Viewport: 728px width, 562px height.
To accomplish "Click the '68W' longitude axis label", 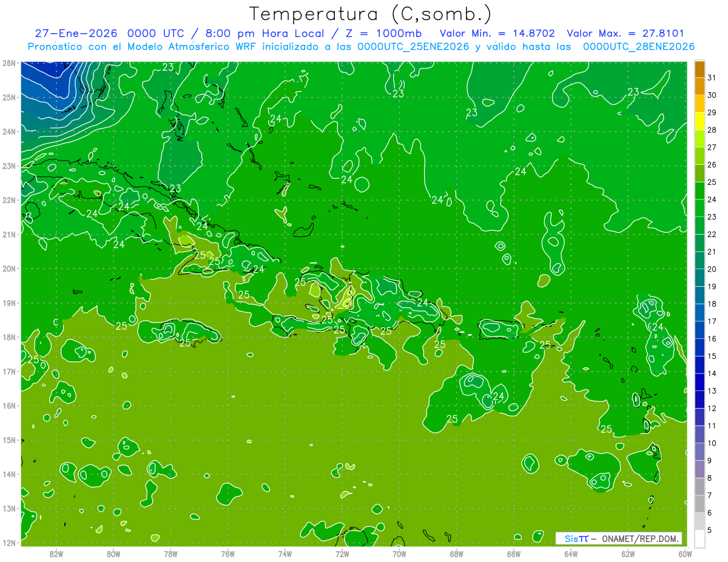I will pyautogui.click(x=456, y=554).
